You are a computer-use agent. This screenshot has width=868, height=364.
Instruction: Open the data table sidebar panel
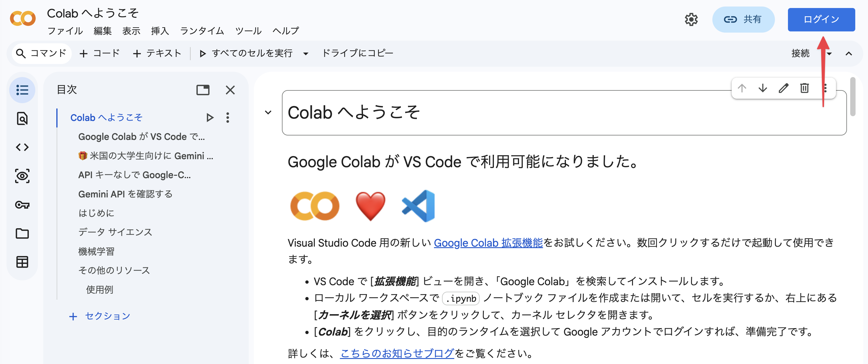[22, 262]
